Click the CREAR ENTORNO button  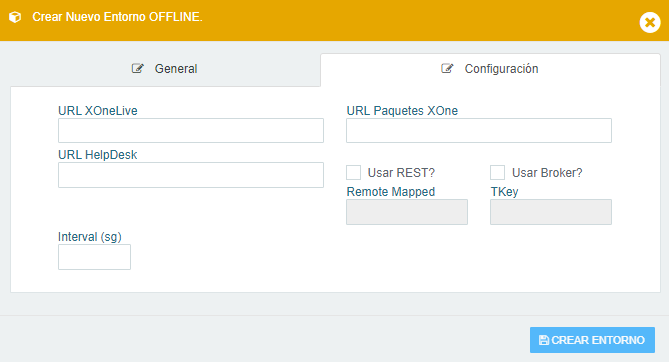(592, 340)
